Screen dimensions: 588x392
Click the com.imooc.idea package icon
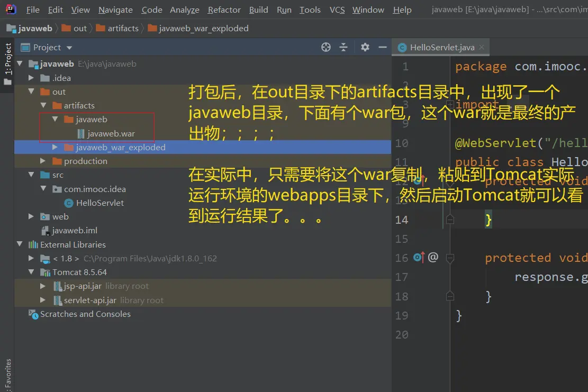[x=57, y=189]
